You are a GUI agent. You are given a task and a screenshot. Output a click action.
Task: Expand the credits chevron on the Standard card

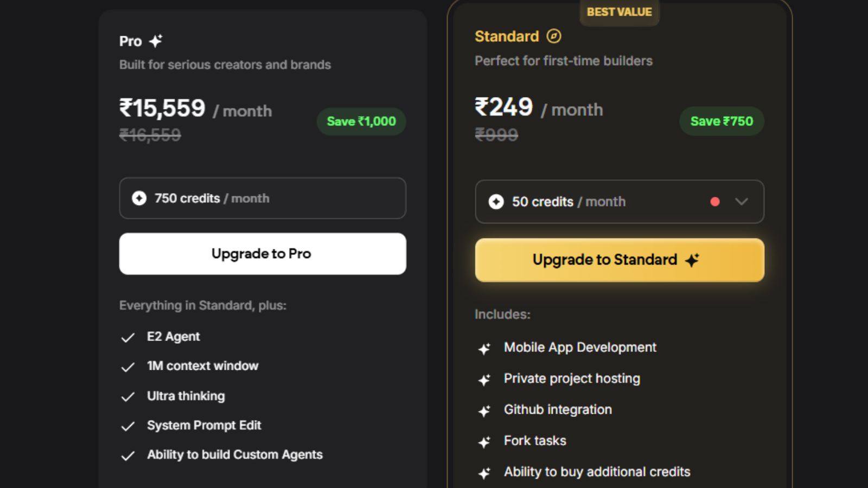point(740,202)
